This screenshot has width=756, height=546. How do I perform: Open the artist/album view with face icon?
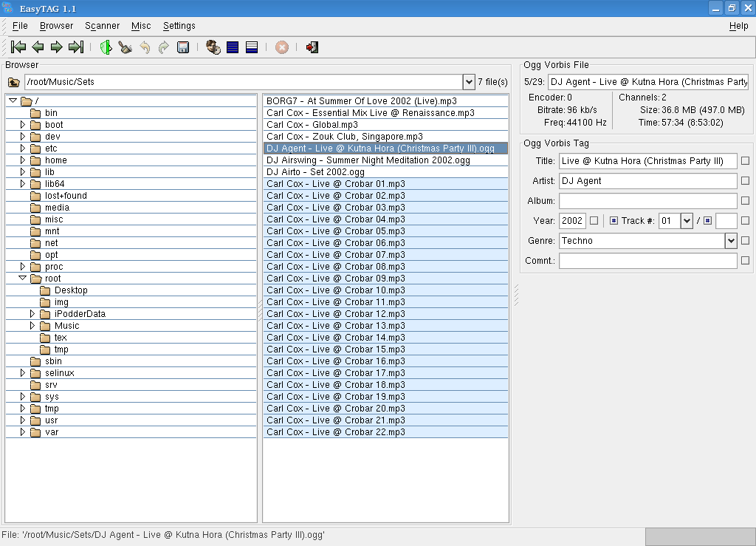(x=213, y=47)
